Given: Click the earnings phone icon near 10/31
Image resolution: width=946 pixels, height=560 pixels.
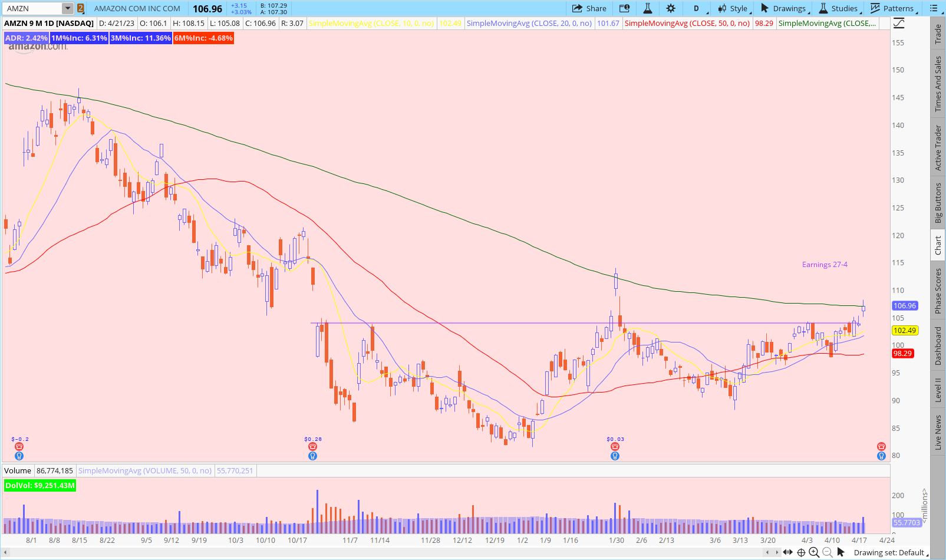Looking at the screenshot, I should pos(312,447).
